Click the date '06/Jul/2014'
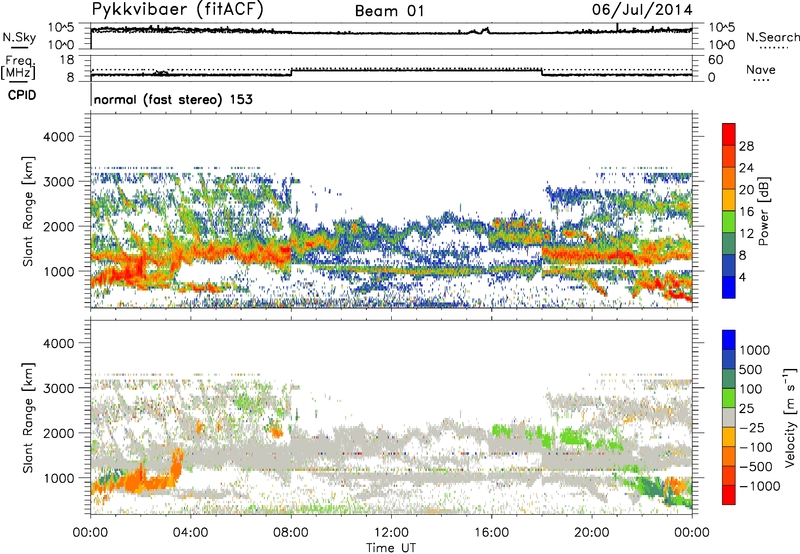The height and width of the screenshot is (554, 800). point(642,10)
